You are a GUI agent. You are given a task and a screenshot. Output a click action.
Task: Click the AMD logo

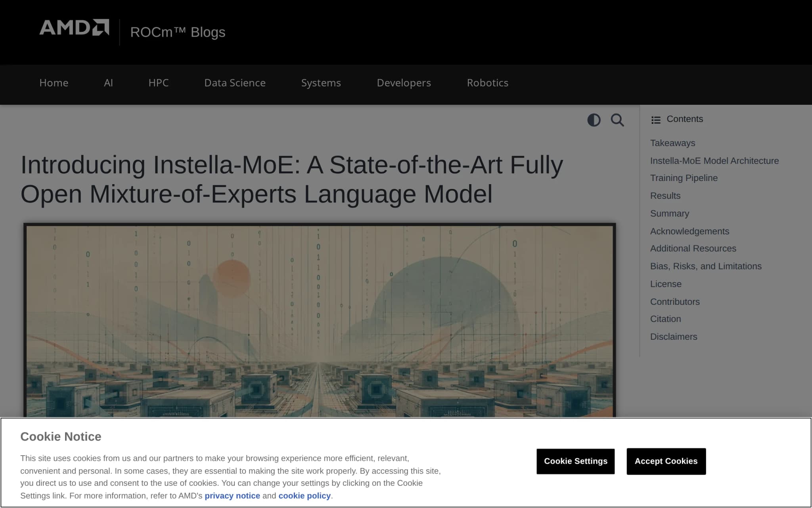74,27
